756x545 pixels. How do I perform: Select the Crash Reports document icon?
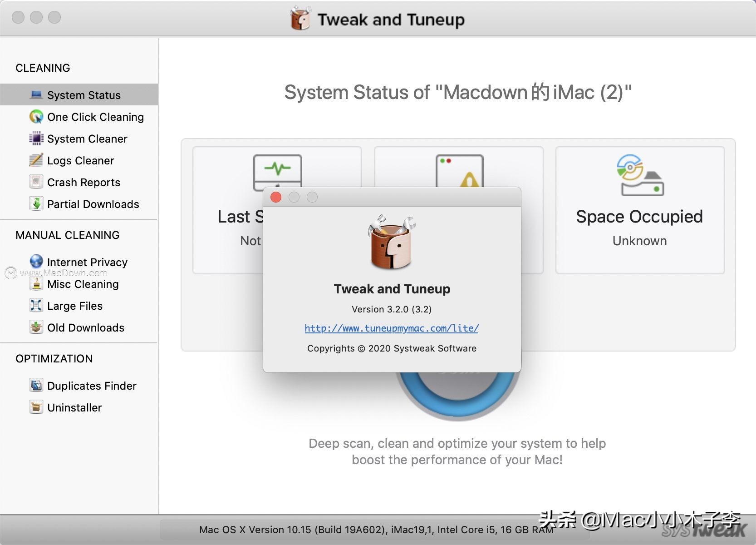pyautogui.click(x=35, y=182)
